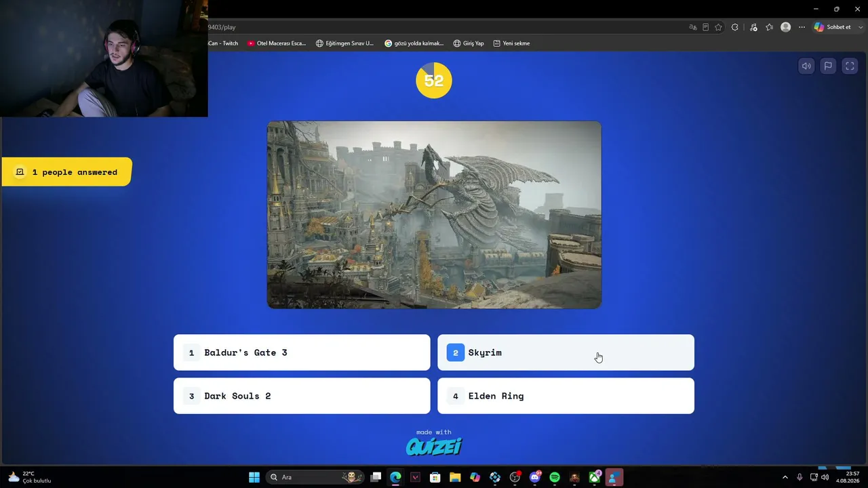Open the Quizei logo link at the bottom

coord(434,446)
